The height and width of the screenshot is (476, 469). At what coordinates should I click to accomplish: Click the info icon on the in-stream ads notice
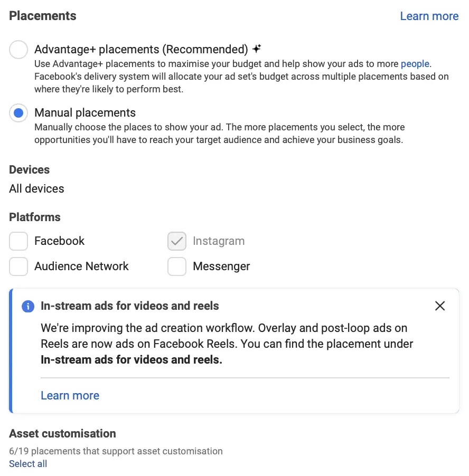tap(27, 306)
